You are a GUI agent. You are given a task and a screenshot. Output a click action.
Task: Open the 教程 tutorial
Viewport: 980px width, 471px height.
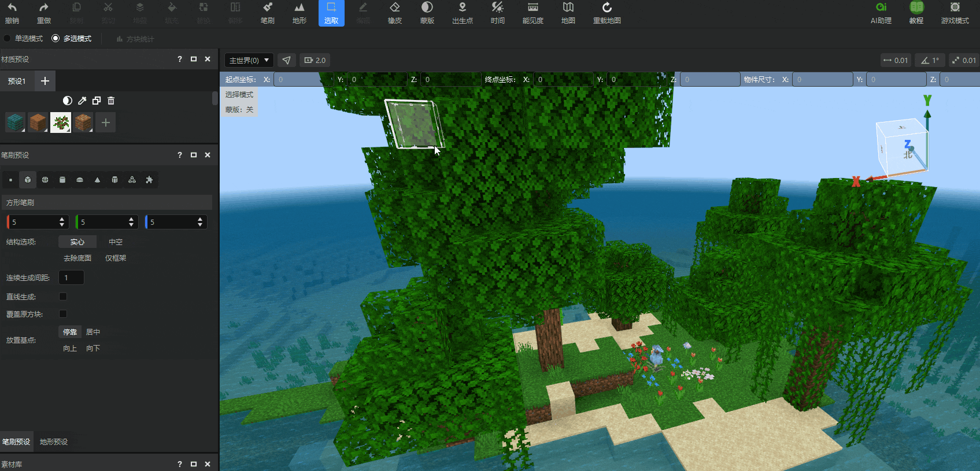[916, 13]
